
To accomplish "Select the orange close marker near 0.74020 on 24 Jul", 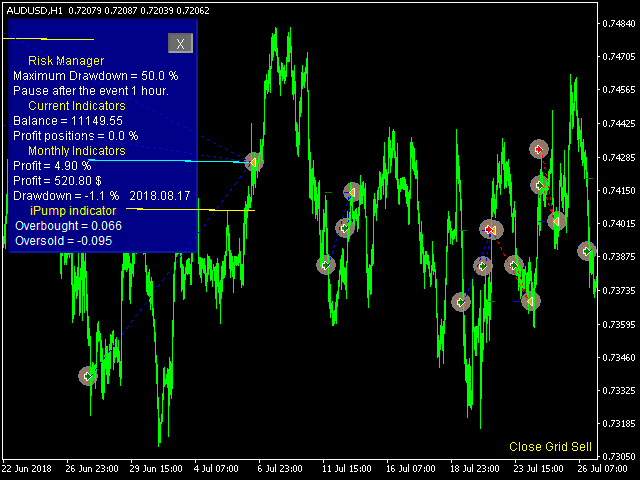I will point(556,221).
